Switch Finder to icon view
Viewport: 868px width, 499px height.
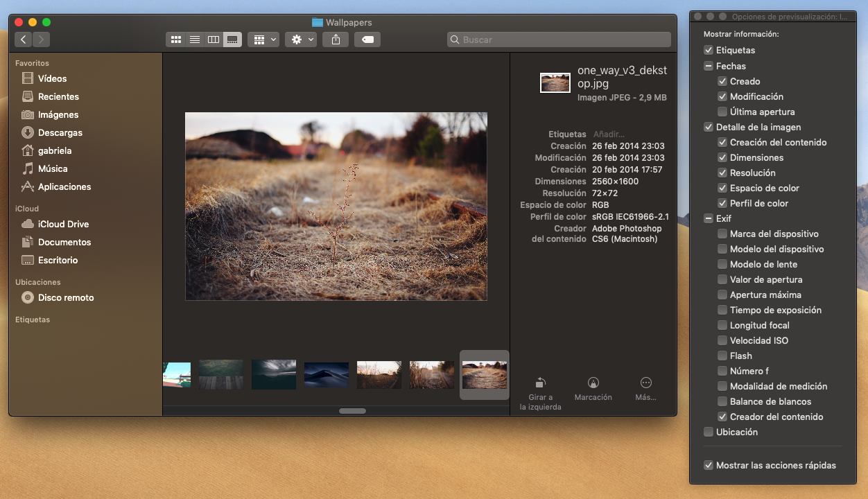pos(175,40)
